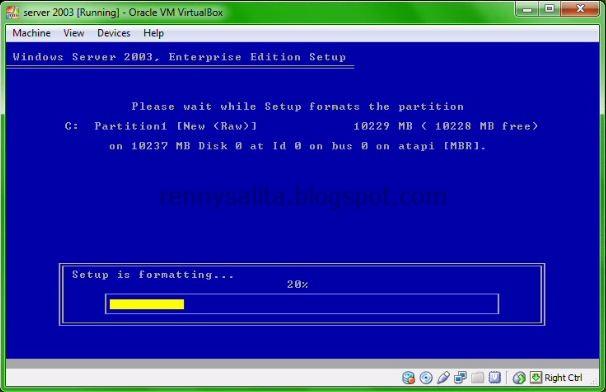Click the 'C: Partition1 [New (Raw)]' text
Image resolution: width=606 pixels, height=392 pixels.
161,126
